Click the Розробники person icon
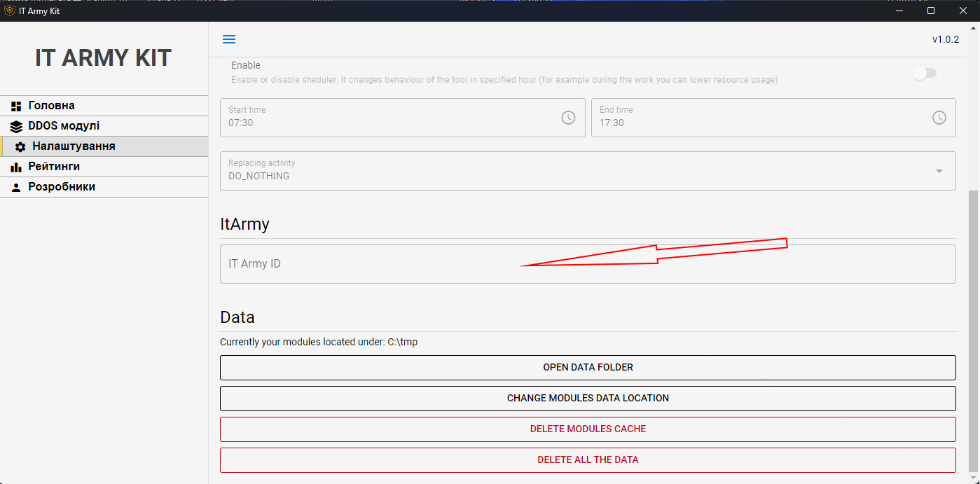This screenshot has width=980, height=484. (16, 188)
